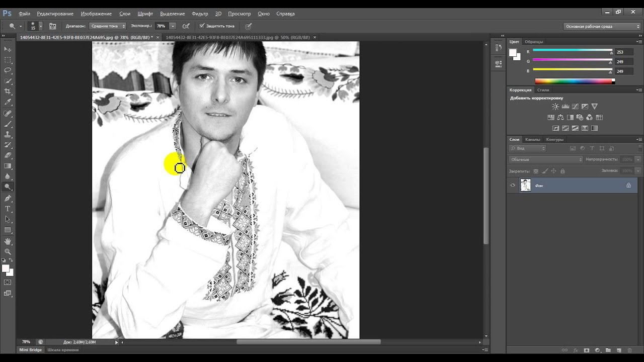644x362 pixels.
Task: Click the zoom percentage field at bottom left
Action: (x=26, y=342)
